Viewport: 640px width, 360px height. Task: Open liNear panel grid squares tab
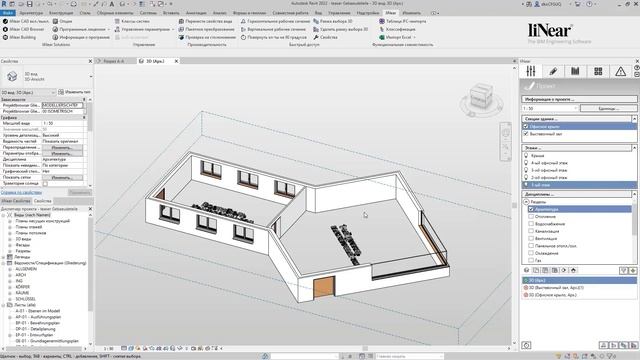click(598, 71)
